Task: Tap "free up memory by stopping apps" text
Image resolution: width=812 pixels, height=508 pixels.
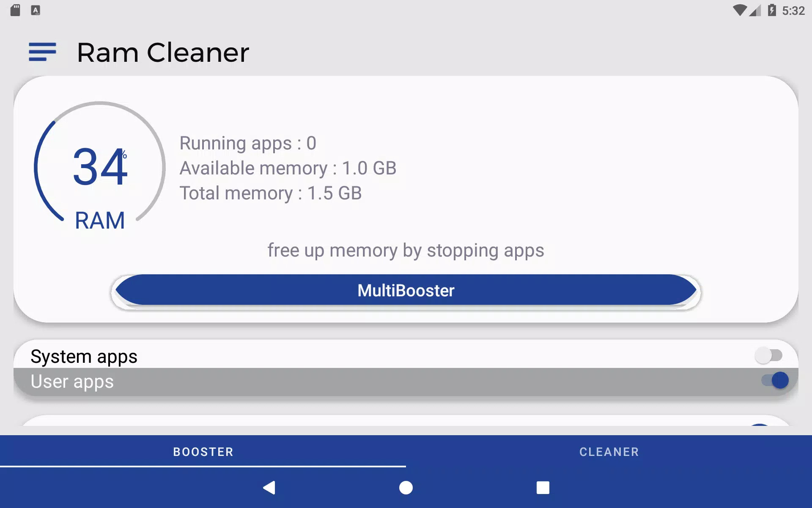Action: coord(406,251)
